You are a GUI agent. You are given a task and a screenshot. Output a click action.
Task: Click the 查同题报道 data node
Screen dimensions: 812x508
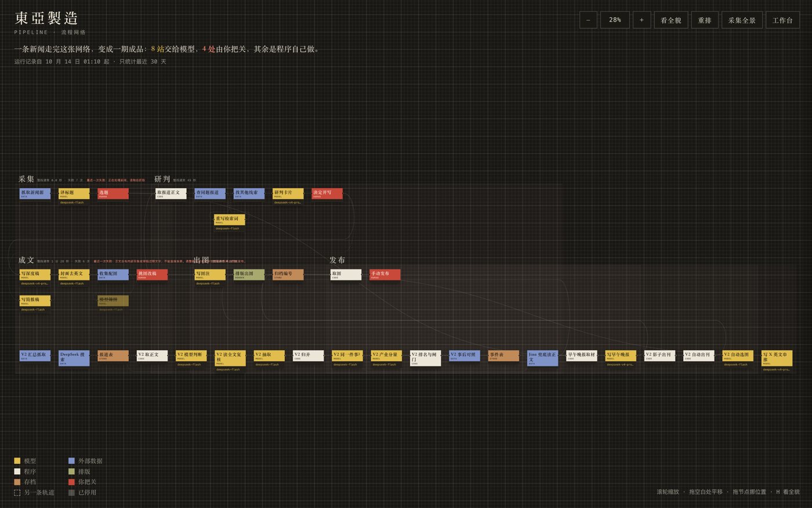click(210, 193)
